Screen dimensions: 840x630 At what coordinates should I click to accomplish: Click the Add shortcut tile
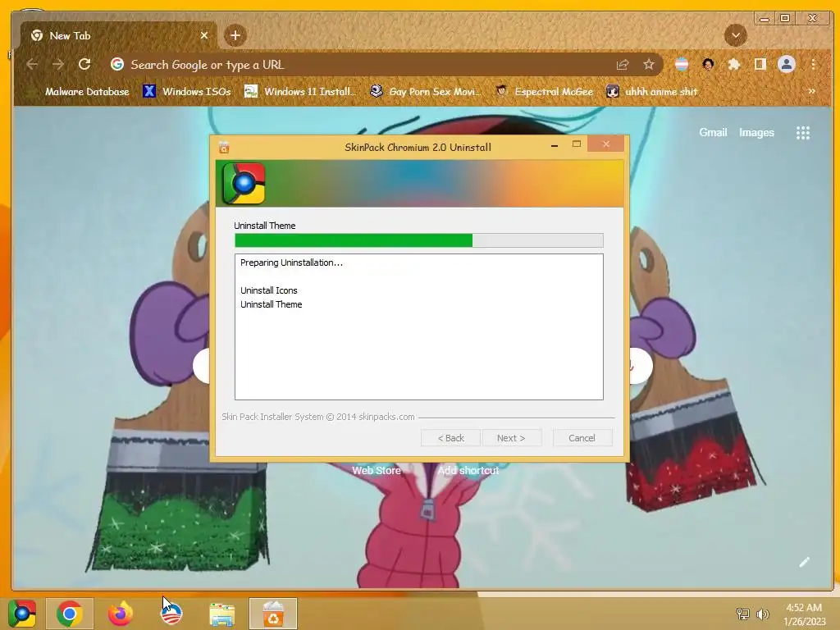click(x=468, y=470)
